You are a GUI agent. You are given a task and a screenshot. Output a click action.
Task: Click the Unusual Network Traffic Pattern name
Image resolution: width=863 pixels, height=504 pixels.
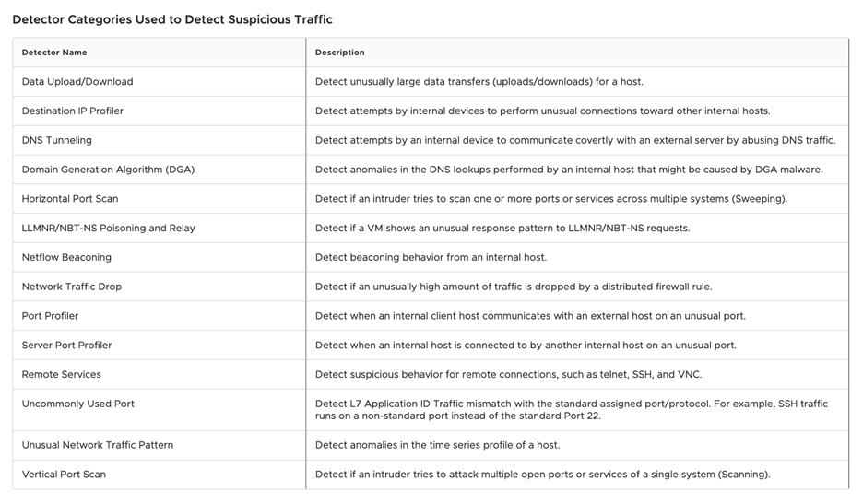coord(98,445)
